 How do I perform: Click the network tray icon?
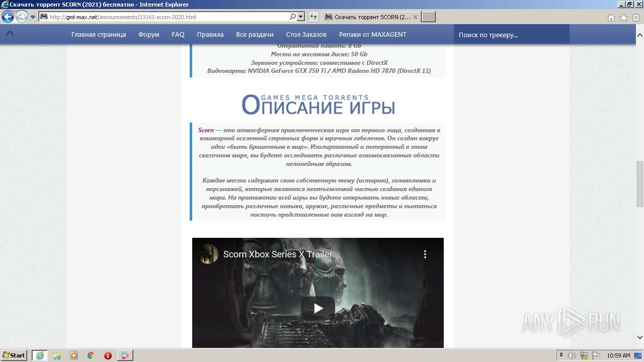pos(584,355)
